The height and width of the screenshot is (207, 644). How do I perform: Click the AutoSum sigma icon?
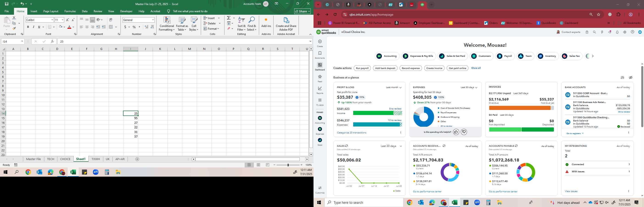pos(229,18)
